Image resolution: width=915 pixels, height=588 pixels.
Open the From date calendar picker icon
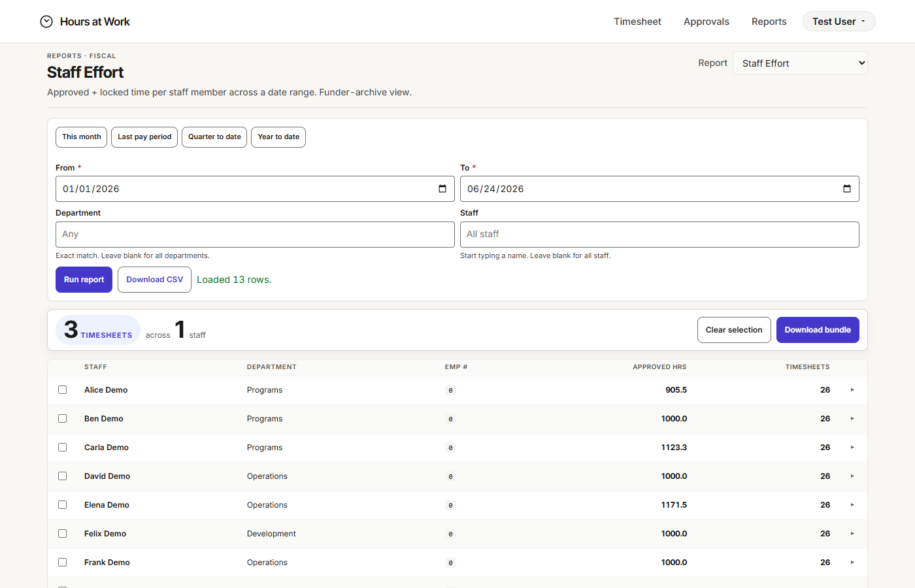(442, 189)
